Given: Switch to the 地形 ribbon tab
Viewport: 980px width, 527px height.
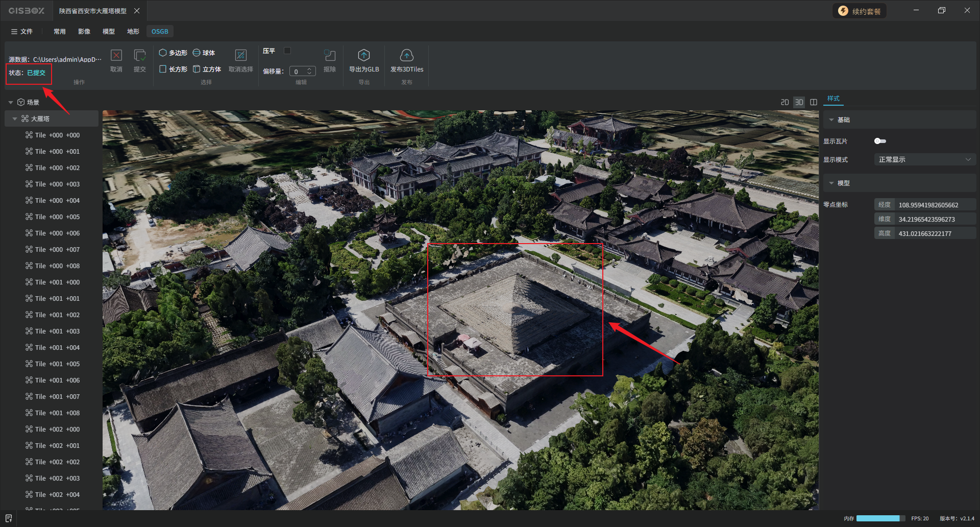Looking at the screenshot, I should coord(133,32).
